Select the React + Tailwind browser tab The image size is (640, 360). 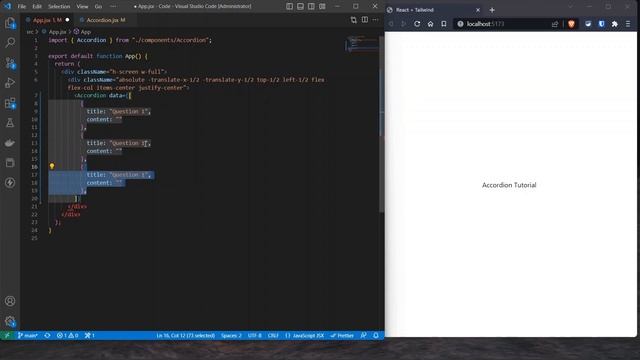coord(433,10)
